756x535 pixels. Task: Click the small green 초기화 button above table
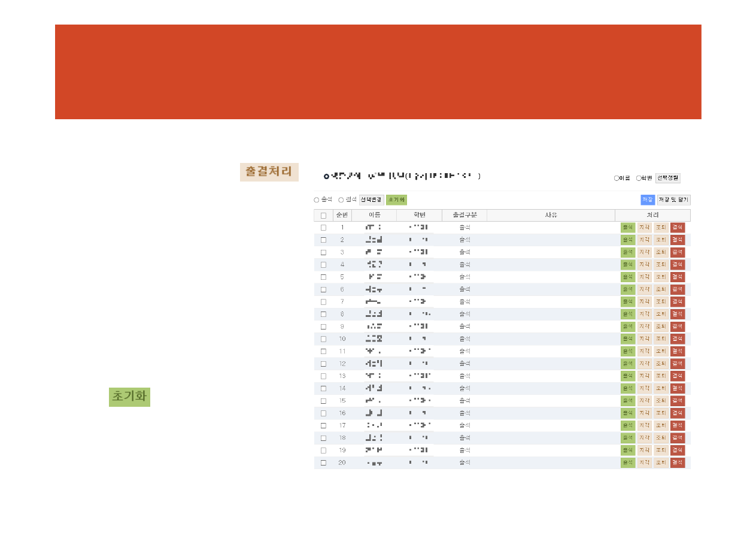396,200
